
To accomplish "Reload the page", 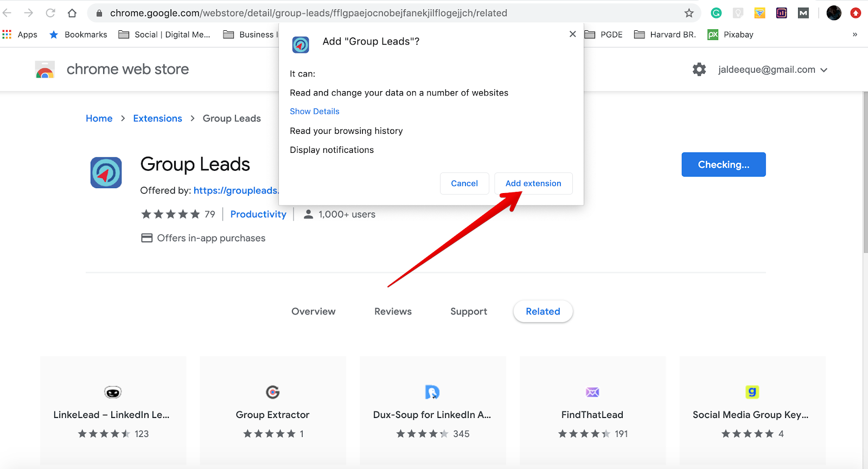I will pos(50,13).
